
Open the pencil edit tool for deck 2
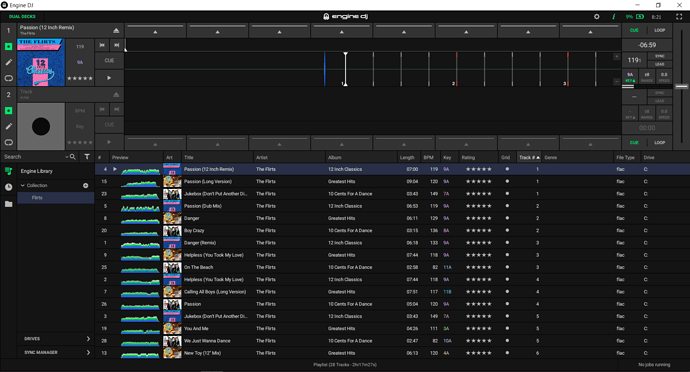click(8, 126)
